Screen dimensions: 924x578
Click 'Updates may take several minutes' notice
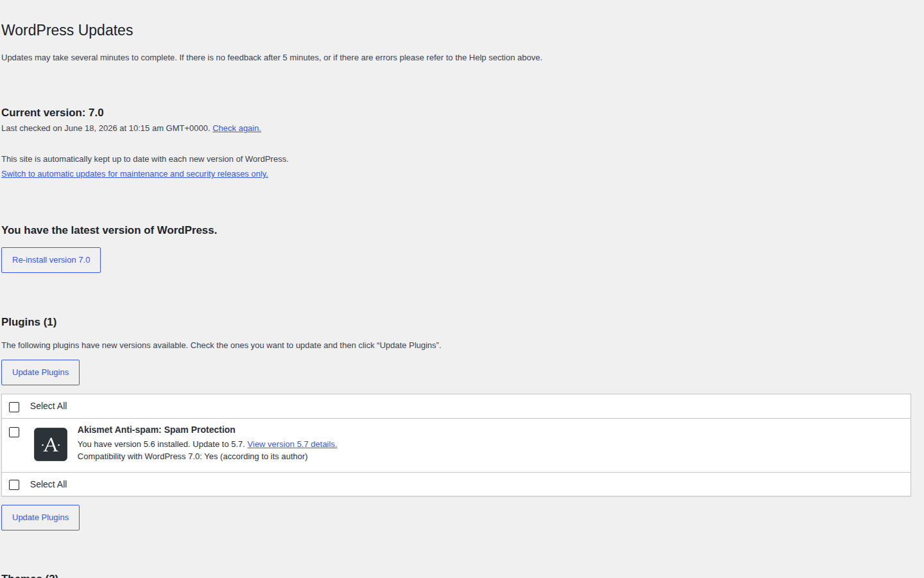[x=272, y=58]
